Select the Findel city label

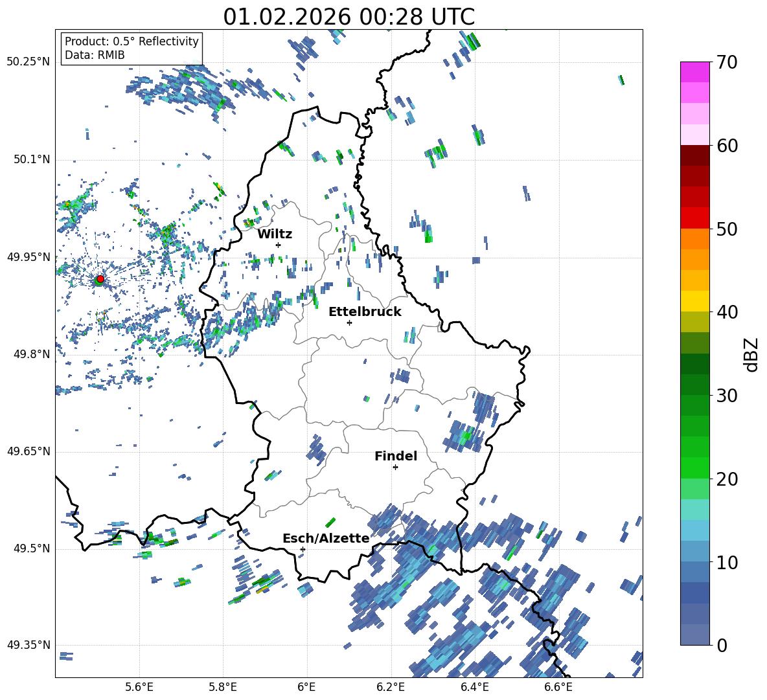(396, 456)
